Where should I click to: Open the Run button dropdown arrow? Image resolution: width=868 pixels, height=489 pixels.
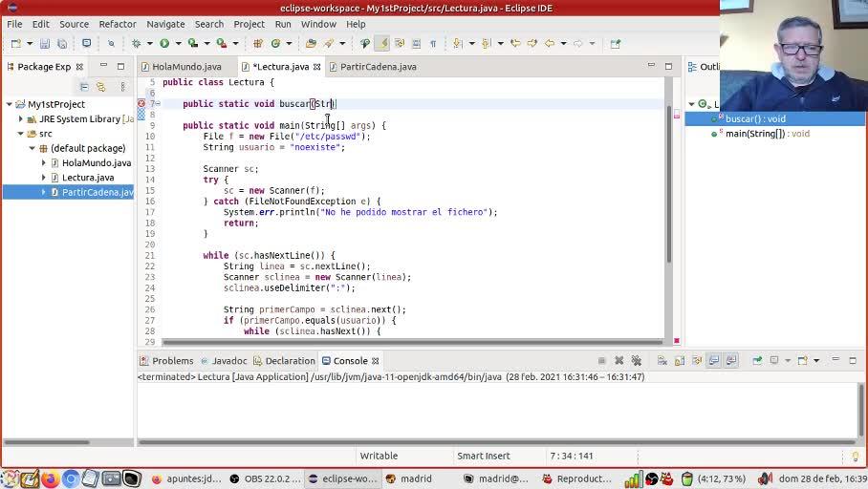click(177, 43)
